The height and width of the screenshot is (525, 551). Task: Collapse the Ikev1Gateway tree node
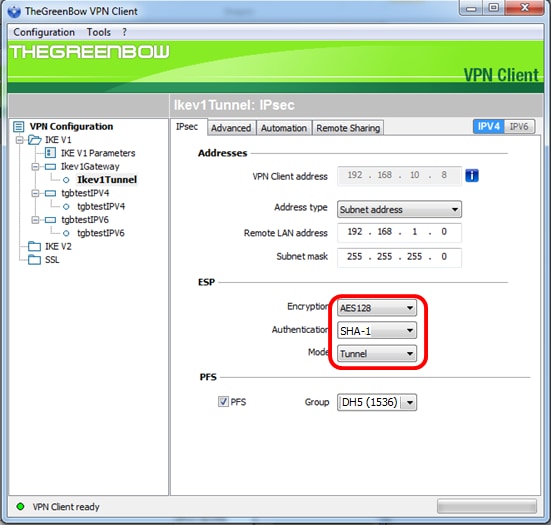pyautogui.click(x=35, y=167)
